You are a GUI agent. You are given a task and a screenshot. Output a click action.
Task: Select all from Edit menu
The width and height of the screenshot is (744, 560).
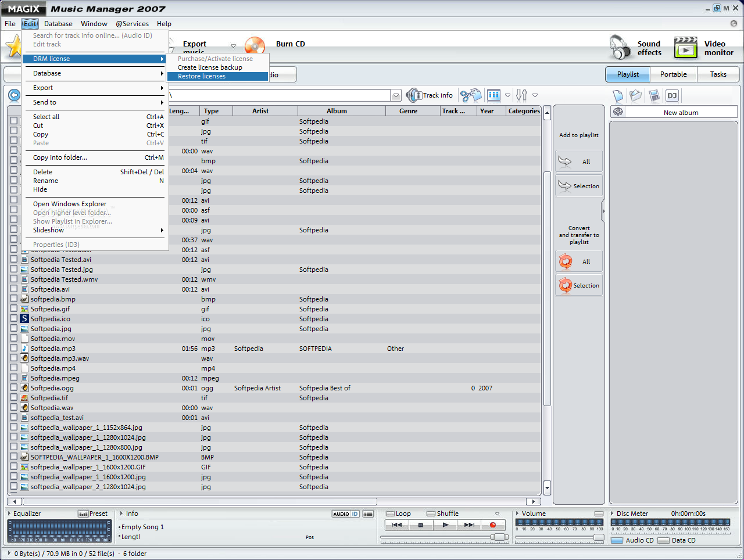tap(95, 117)
